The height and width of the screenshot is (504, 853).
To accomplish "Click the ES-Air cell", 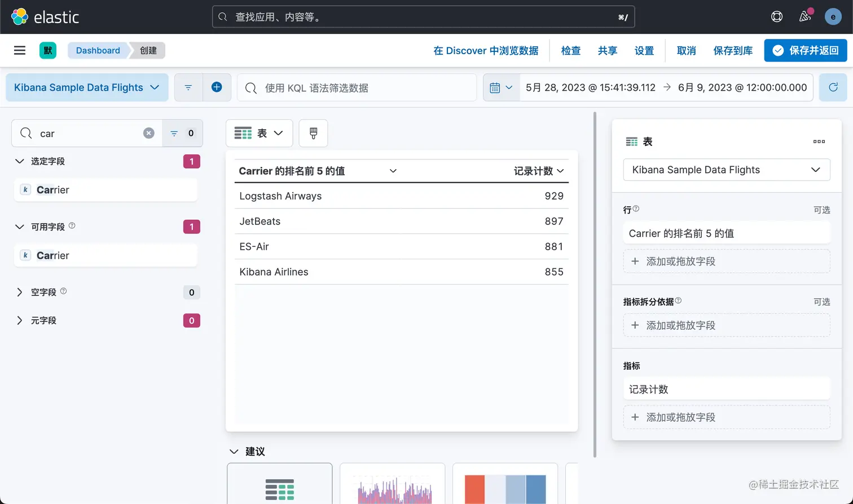I will click(254, 247).
